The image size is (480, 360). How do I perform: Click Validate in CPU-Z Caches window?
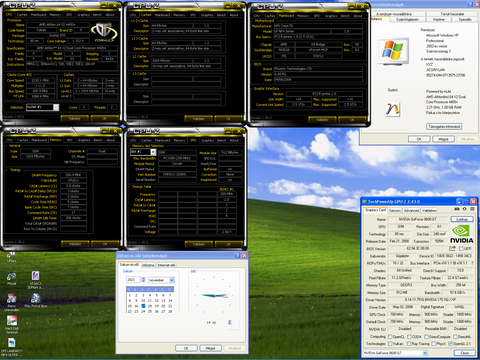tap(198, 119)
